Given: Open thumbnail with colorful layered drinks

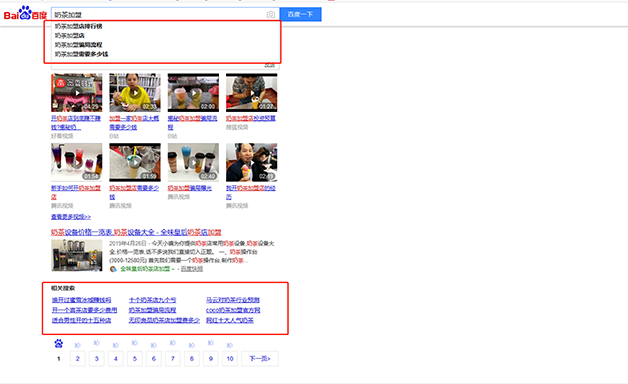Looking at the screenshot, I should [76, 162].
